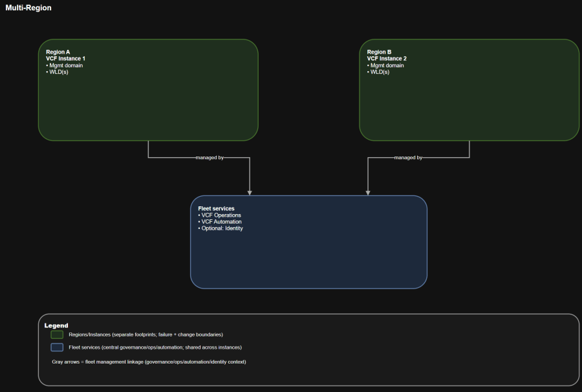Viewport: 582px width, 392px height.
Task: Select the Region B heading text
Action: [379, 52]
